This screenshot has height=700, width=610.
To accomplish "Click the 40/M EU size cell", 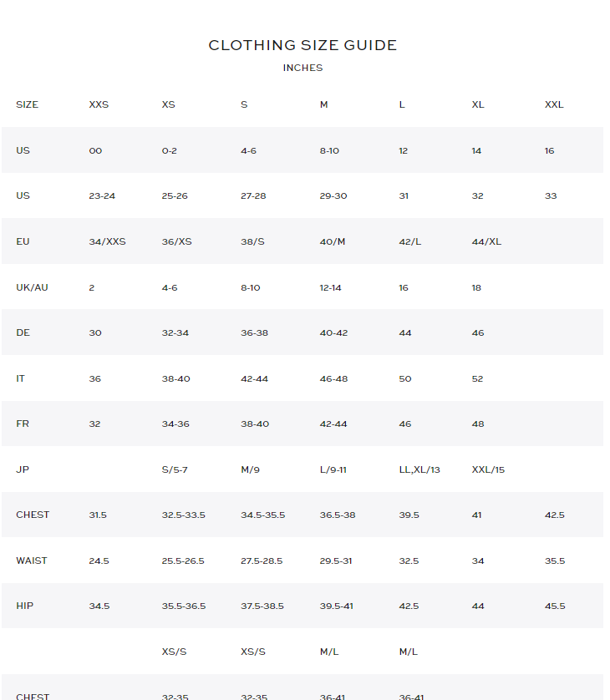I will (332, 241).
